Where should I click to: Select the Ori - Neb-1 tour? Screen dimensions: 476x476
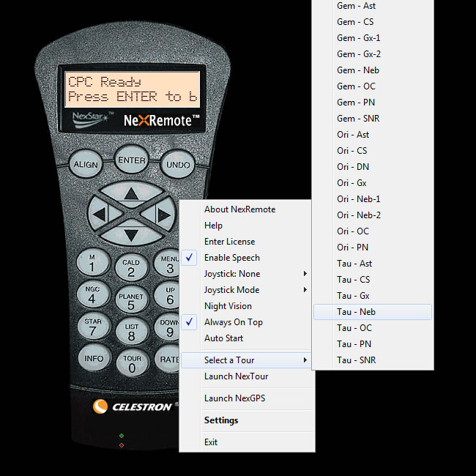pyautogui.click(x=373, y=199)
